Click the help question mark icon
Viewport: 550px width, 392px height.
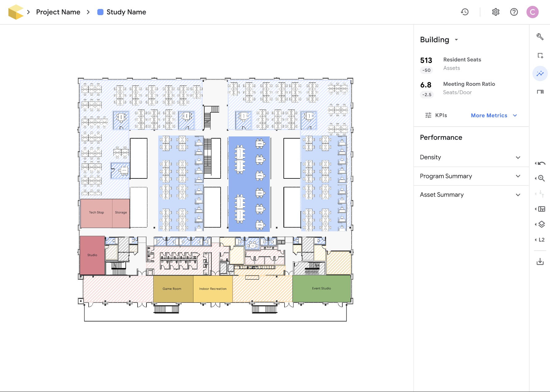click(514, 12)
